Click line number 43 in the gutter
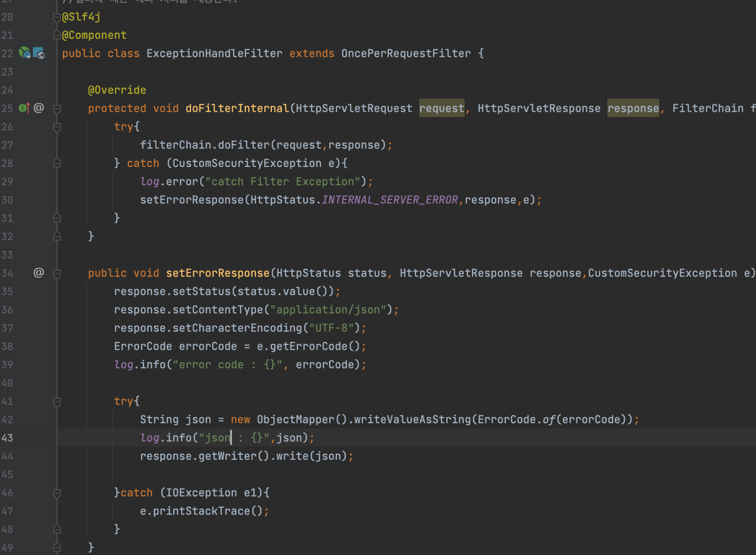 [7, 438]
